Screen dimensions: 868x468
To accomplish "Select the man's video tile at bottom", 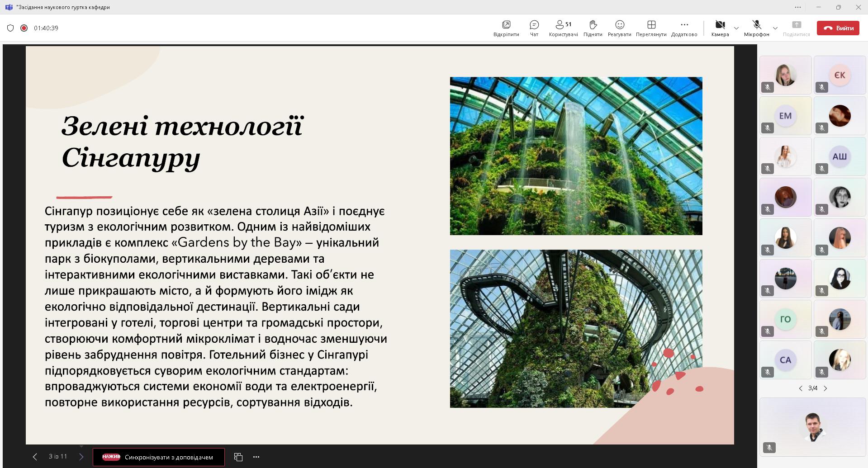I will pyautogui.click(x=813, y=427).
